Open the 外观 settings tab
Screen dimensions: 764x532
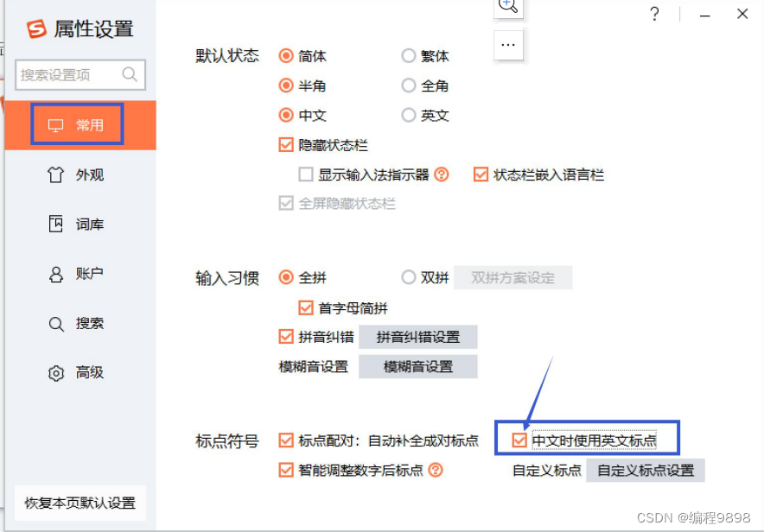[80, 174]
